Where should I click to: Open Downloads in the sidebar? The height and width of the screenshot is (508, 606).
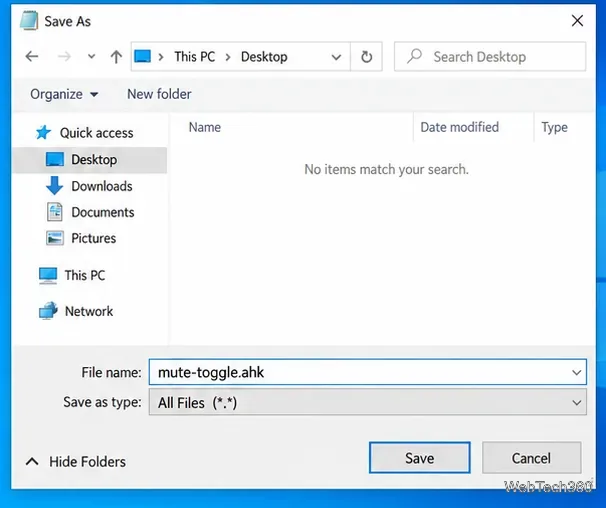(102, 186)
